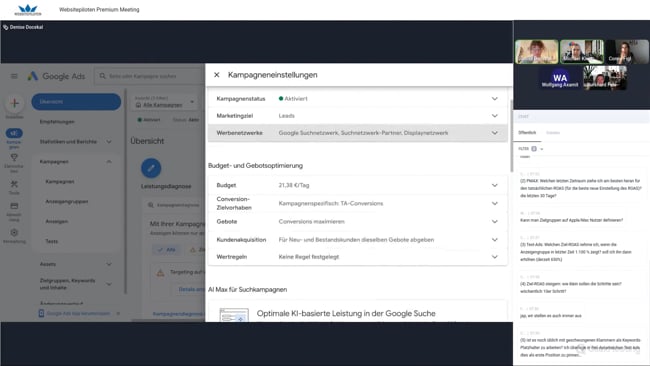Screen dimensions: 650x366
Task: Expand the Wertregeln row
Action: [x=495, y=257]
